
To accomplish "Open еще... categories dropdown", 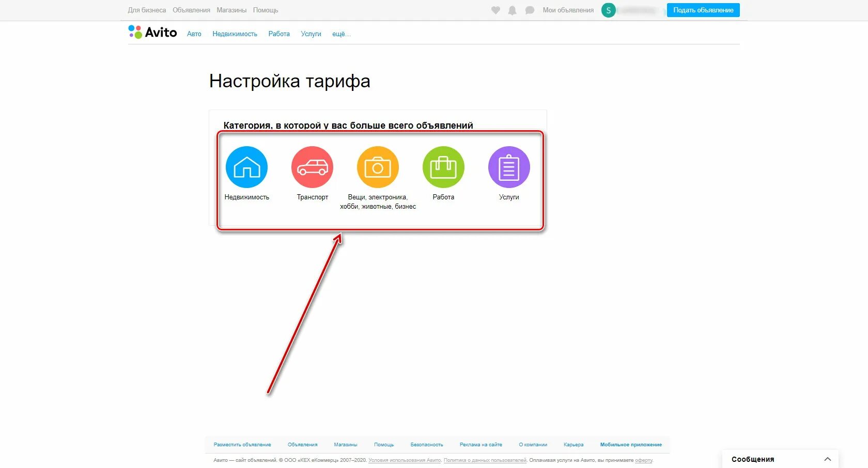I will coord(341,34).
